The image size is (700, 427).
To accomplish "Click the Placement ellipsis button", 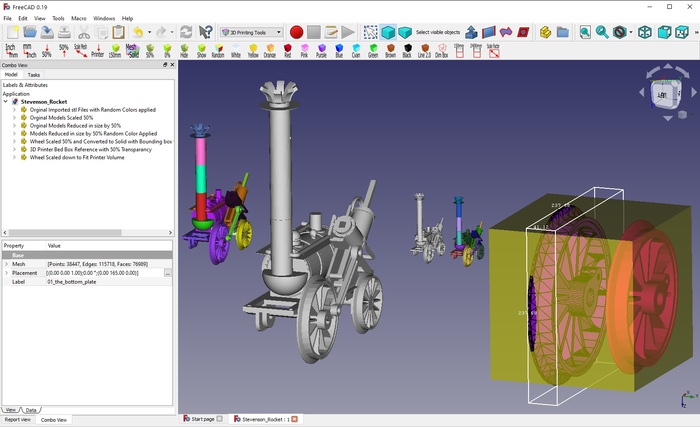I will click(x=168, y=273).
